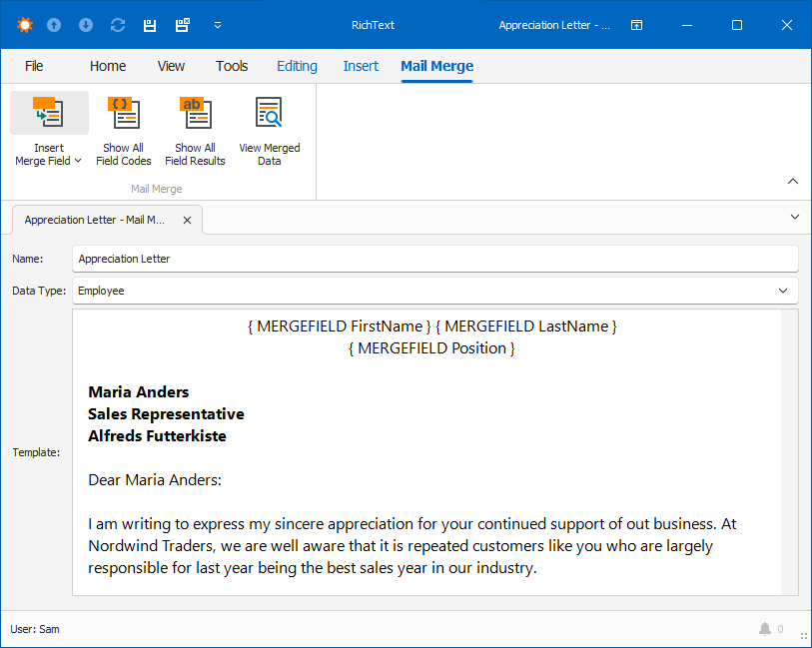Viewport: 812px width, 648px height.
Task: Activate the Show All Field Results icon
Action: [195, 113]
